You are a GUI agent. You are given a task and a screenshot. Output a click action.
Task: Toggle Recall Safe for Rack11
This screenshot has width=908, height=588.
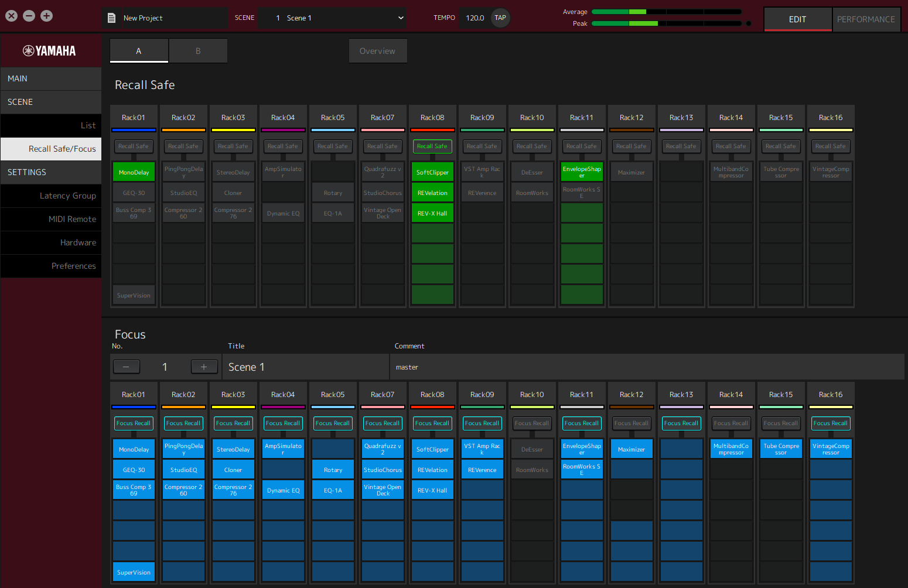(582, 146)
